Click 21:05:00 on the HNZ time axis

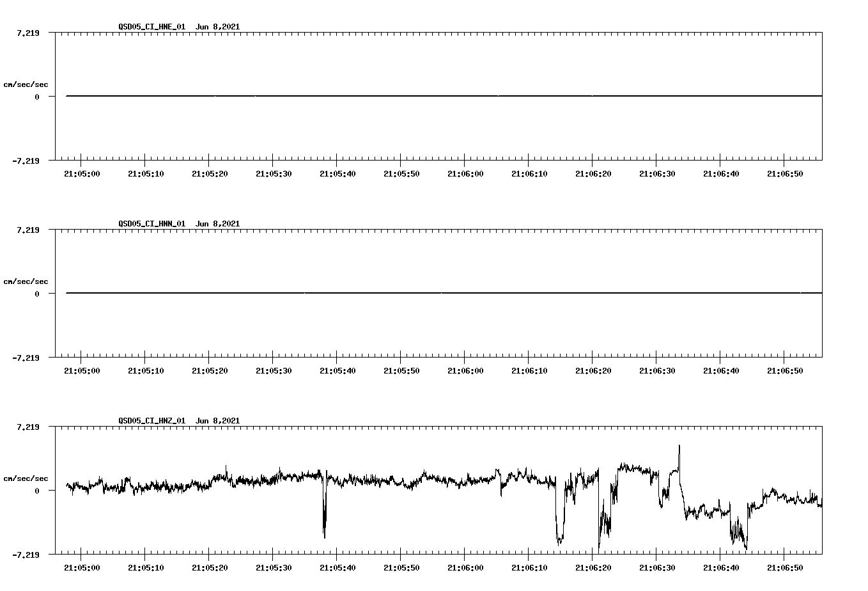point(82,567)
